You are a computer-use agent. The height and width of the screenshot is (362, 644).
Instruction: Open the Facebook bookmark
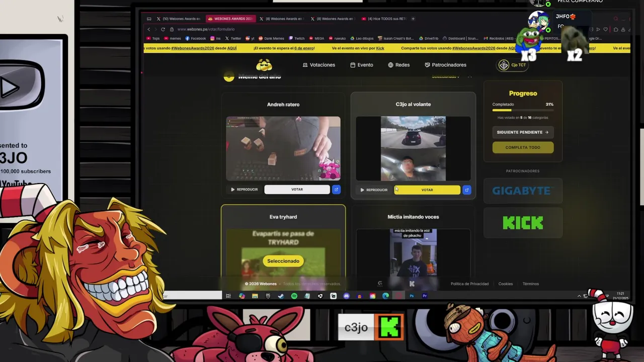pos(196,38)
